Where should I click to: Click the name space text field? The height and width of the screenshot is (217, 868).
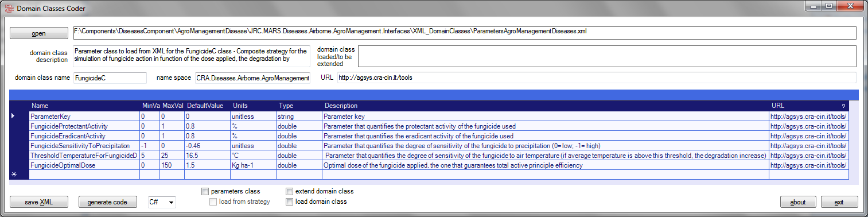252,77
